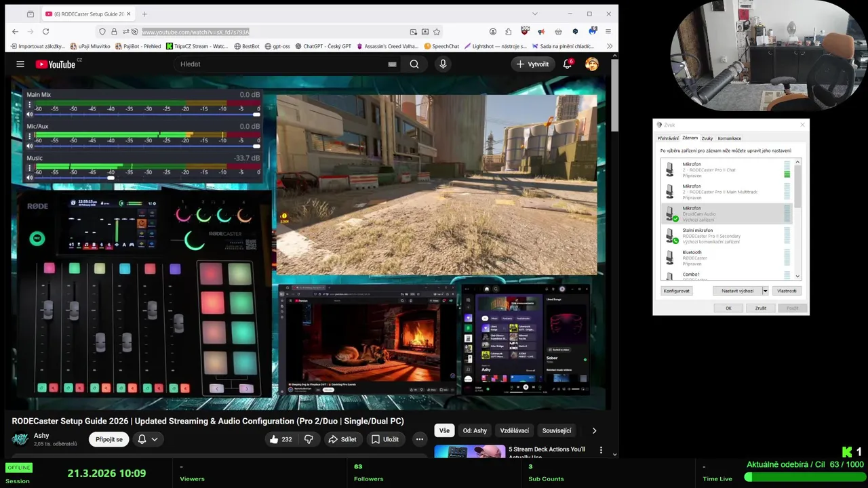This screenshot has width=868, height=488.
Task: Open the 5 Stream Deck Actions video thumbnail
Action: click(x=469, y=451)
